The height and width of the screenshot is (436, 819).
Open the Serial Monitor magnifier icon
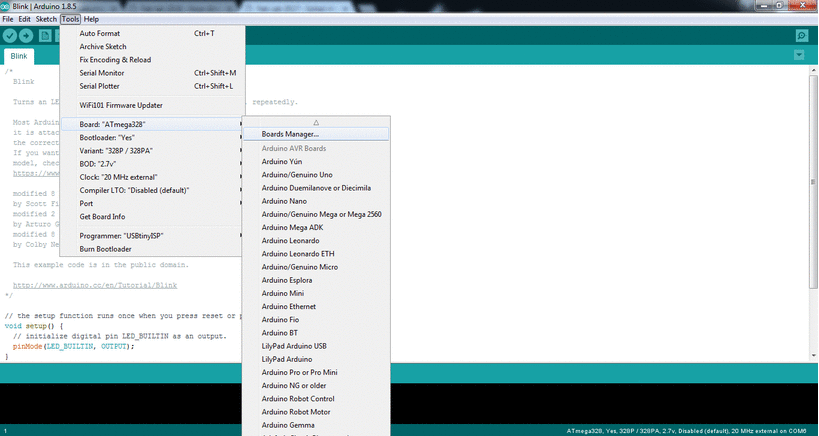click(x=802, y=36)
